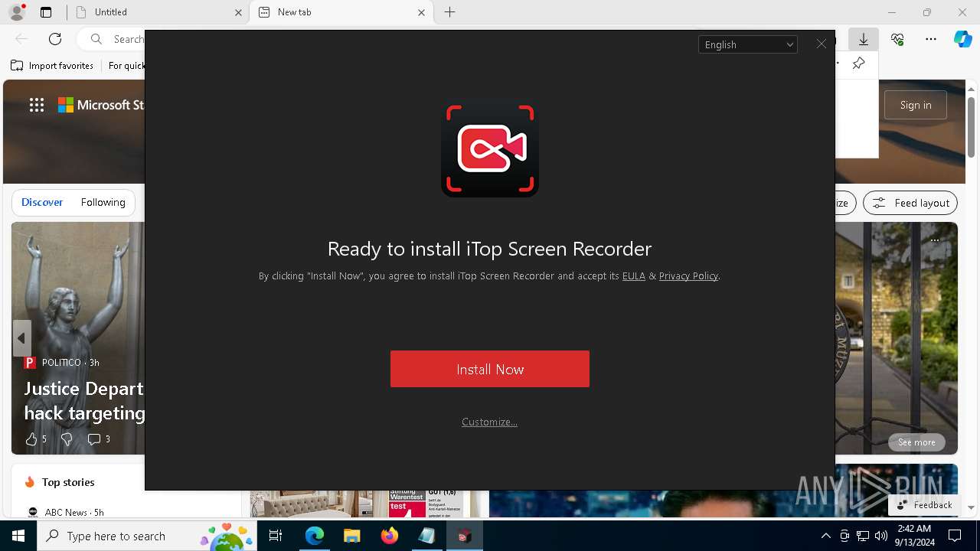Open the notepad-like taskbar app
The height and width of the screenshot is (551, 980).
[426, 536]
